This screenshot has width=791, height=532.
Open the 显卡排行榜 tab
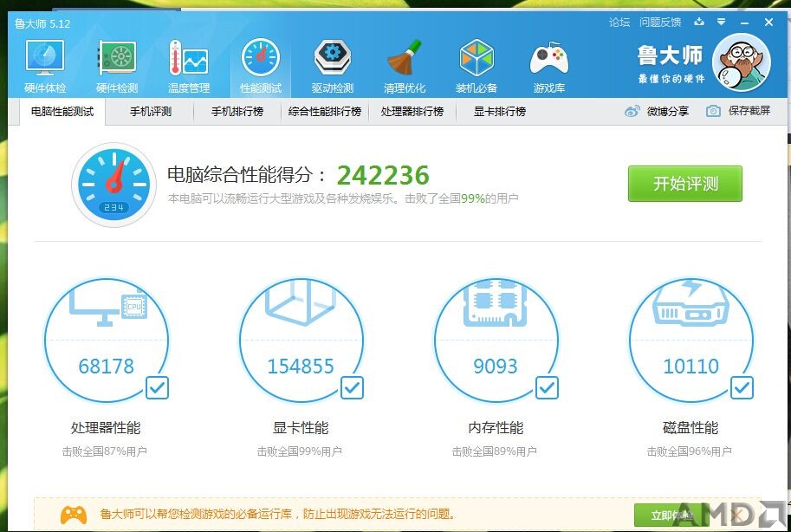click(x=499, y=111)
